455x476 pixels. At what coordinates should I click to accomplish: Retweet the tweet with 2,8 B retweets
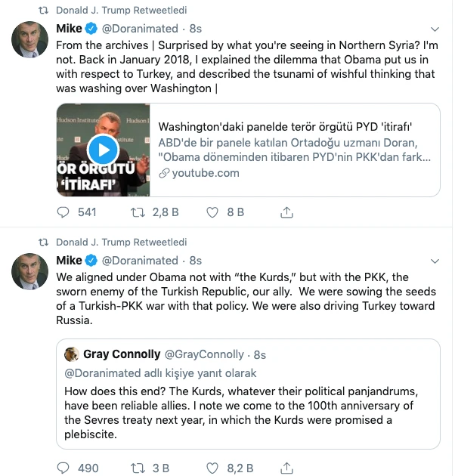[x=140, y=212]
